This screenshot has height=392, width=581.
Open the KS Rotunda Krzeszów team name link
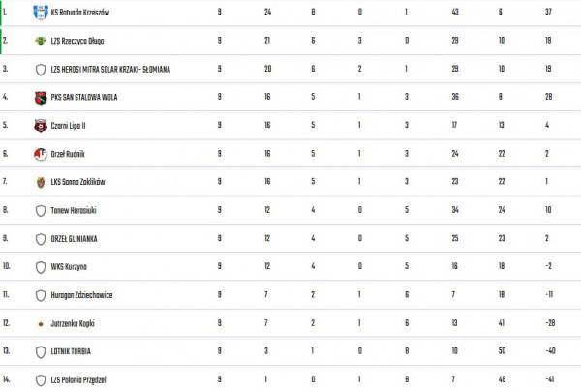point(79,13)
